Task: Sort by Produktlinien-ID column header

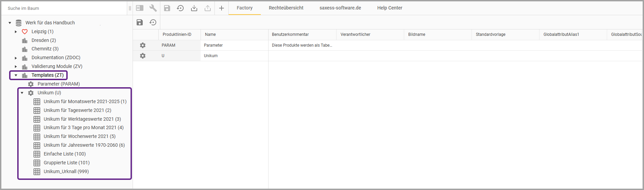Action: coord(177,34)
